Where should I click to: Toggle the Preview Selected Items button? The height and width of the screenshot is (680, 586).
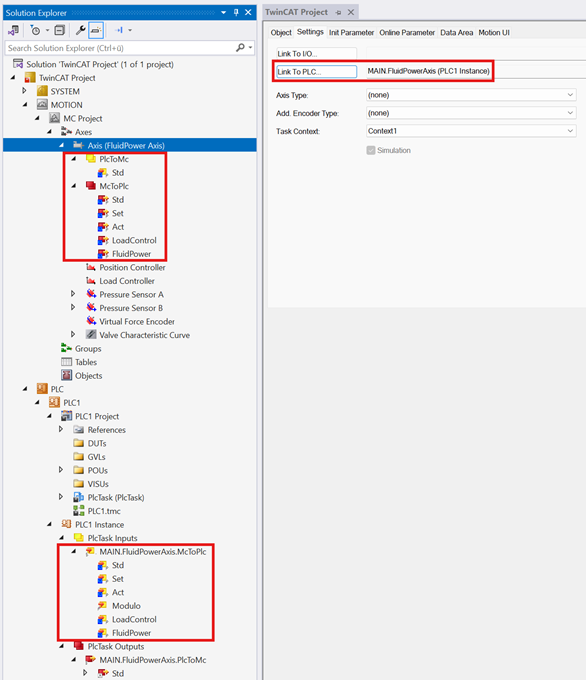click(x=96, y=30)
